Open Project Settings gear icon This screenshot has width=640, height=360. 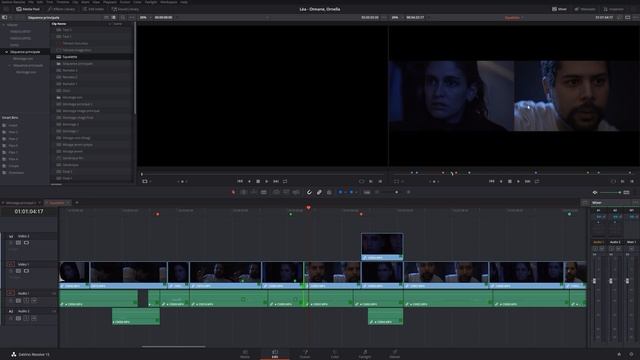click(x=631, y=354)
